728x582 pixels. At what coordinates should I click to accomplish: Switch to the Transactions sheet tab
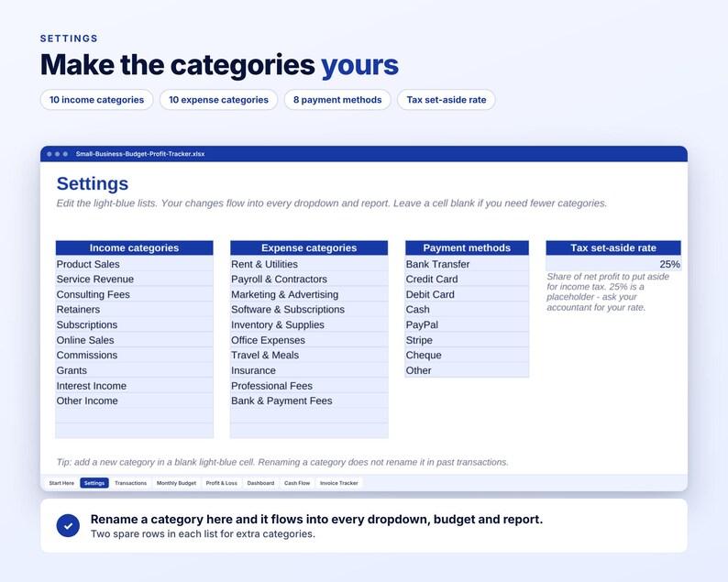pos(130,483)
